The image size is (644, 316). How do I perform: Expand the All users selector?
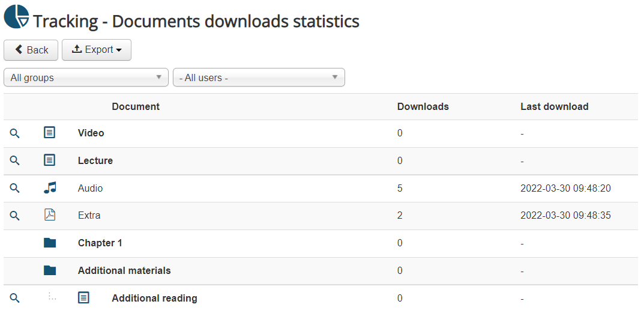[259, 77]
